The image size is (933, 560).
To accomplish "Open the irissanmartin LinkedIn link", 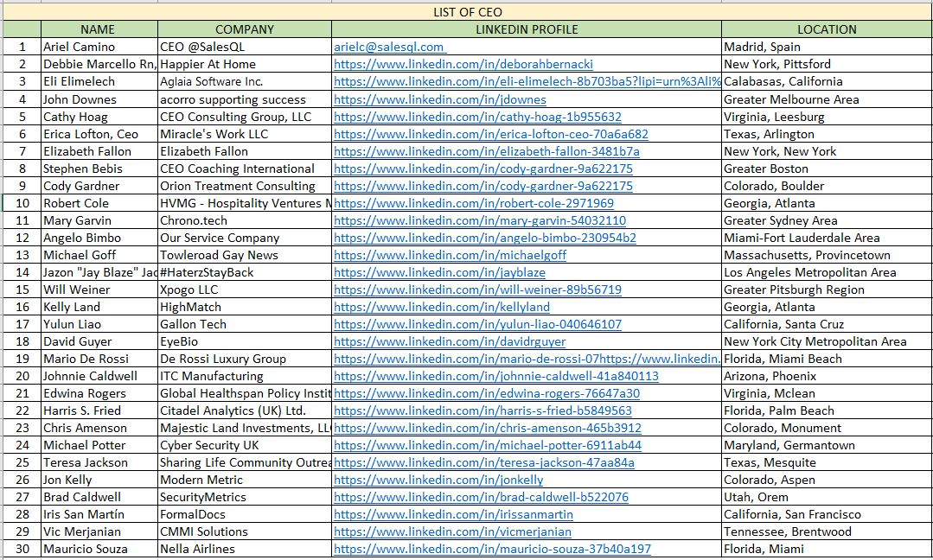I will (453, 513).
